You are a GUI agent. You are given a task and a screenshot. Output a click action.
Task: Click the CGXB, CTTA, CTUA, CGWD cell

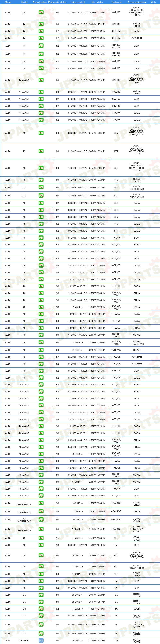tap(137, 529)
